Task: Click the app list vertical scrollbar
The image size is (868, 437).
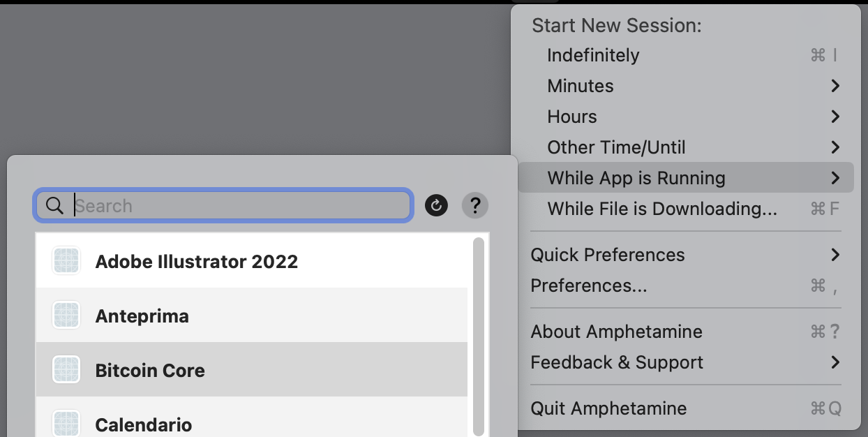Action: pos(478,335)
